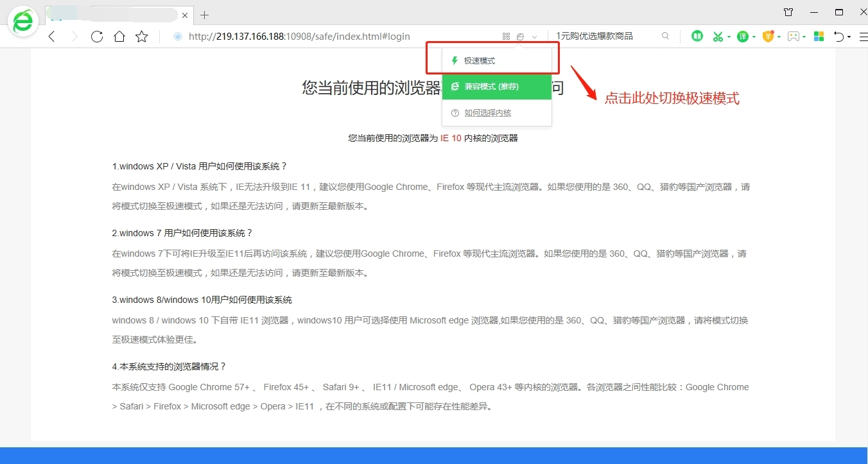The width and height of the screenshot is (868, 464).
Task: Open the colorful four-square apps icon
Action: (819, 37)
